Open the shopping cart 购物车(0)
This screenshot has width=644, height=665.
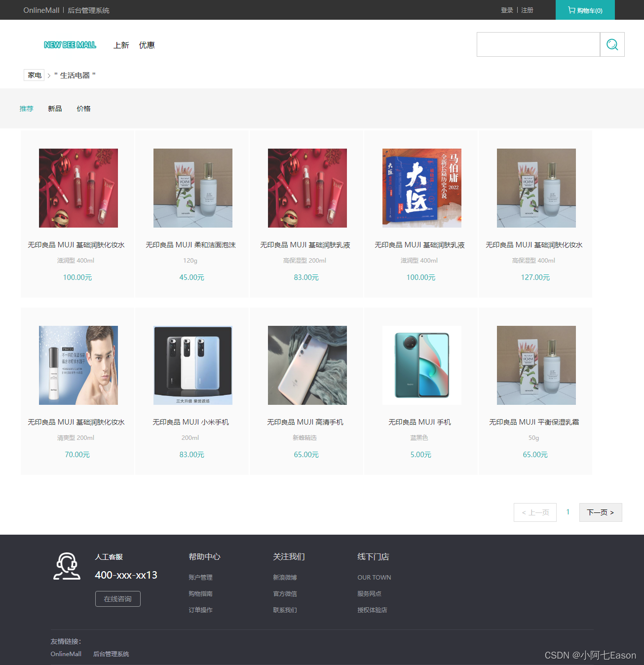pyautogui.click(x=585, y=10)
